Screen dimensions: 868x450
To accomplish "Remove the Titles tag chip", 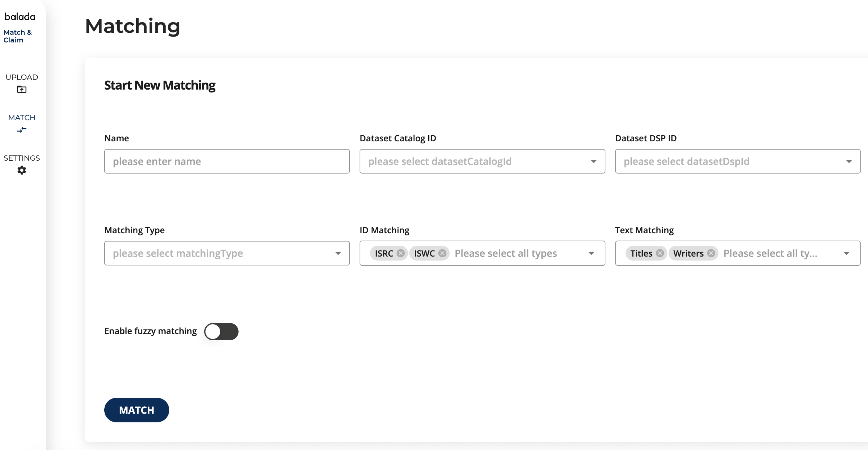I will [660, 253].
